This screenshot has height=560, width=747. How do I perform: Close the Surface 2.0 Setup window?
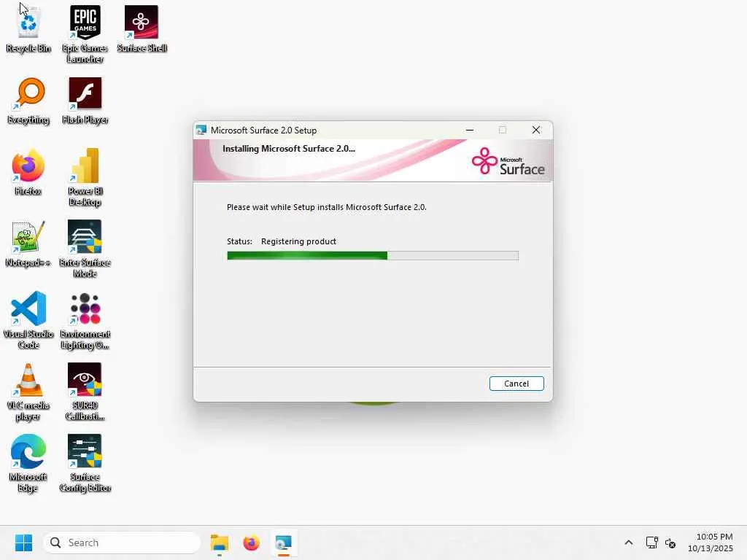tap(536, 130)
